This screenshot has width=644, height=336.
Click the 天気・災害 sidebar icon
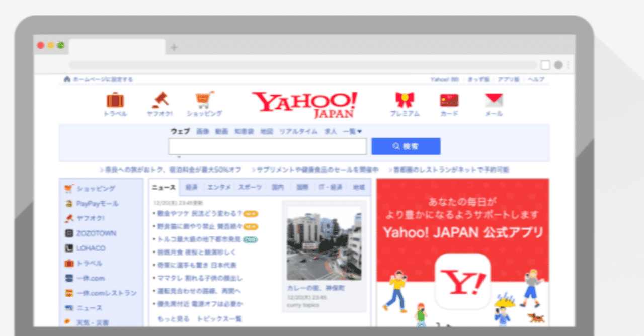tap(68, 322)
